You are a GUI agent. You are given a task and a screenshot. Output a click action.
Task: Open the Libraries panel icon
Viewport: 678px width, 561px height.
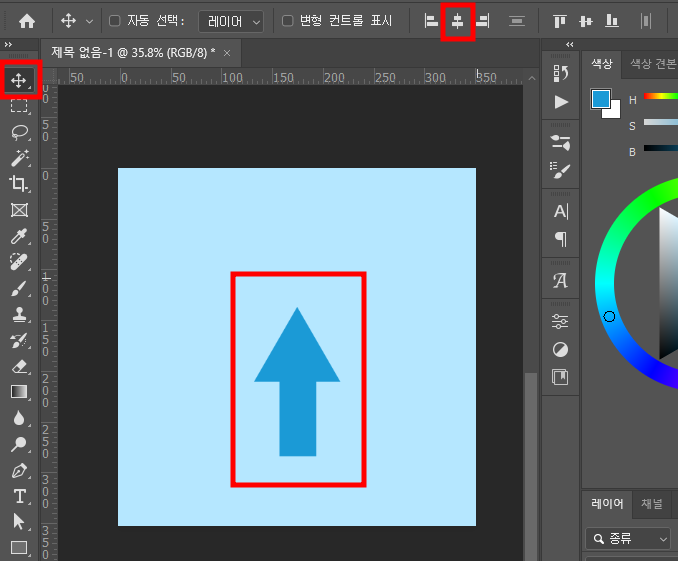561,377
